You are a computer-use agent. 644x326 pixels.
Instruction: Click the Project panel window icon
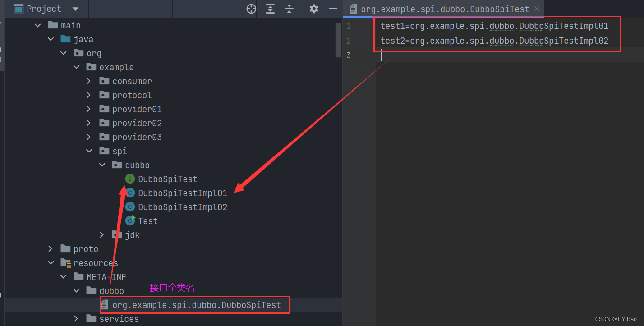(x=18, y=9)
